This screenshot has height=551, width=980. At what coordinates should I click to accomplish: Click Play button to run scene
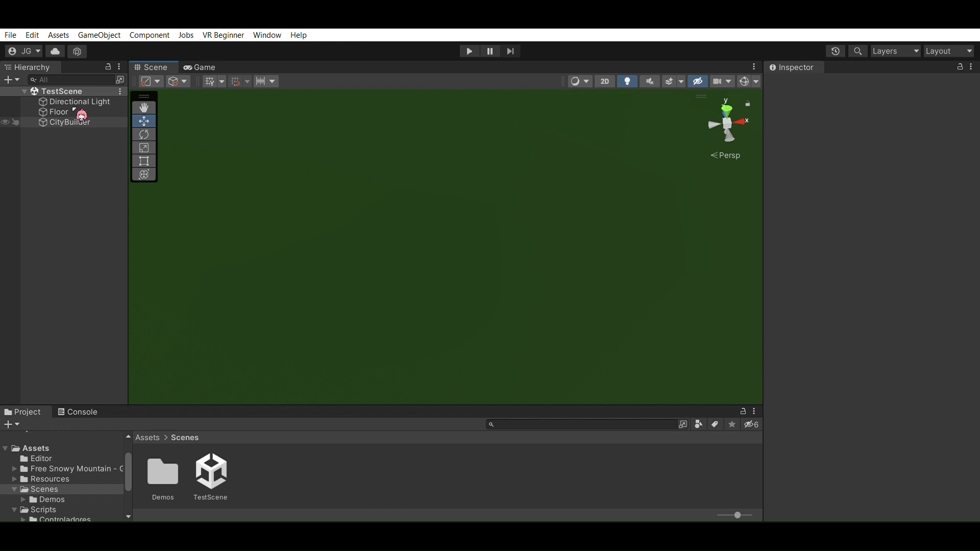click(x=469, y=51)
